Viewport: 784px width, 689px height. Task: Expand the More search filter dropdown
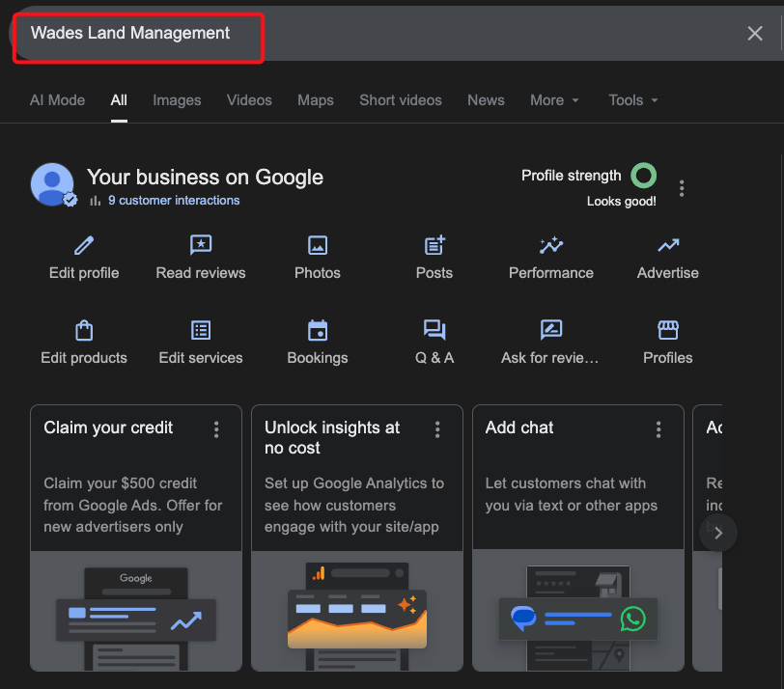(554, 100)
